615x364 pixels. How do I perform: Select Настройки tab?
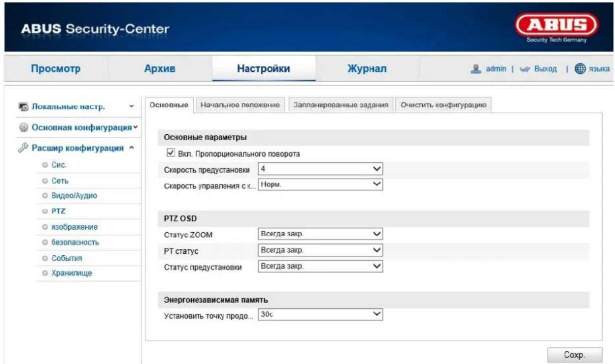(263, 69)
